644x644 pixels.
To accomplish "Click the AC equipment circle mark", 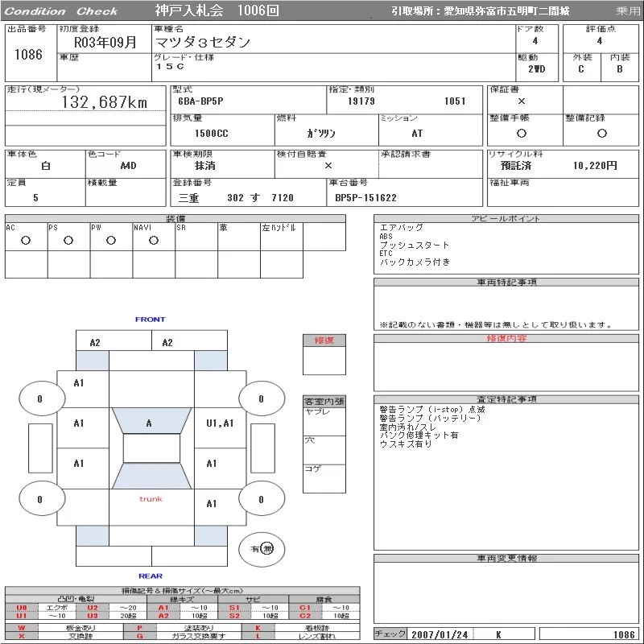I will tap(26, 240).
